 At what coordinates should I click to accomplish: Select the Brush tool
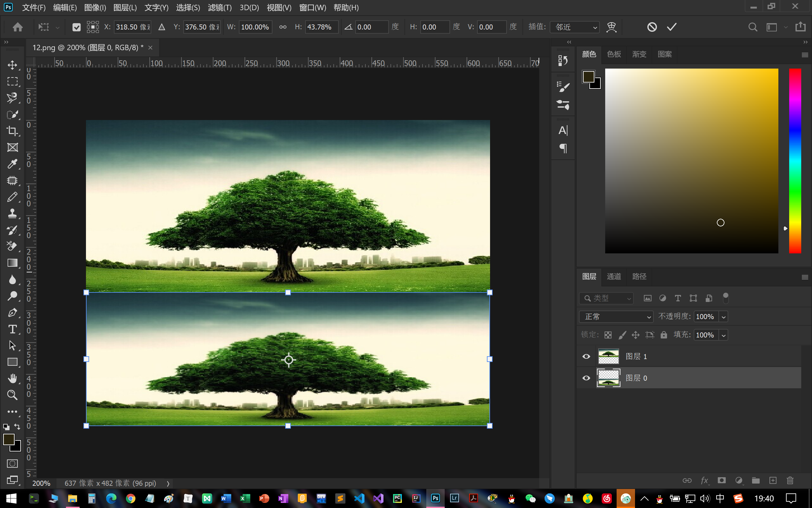12,197
